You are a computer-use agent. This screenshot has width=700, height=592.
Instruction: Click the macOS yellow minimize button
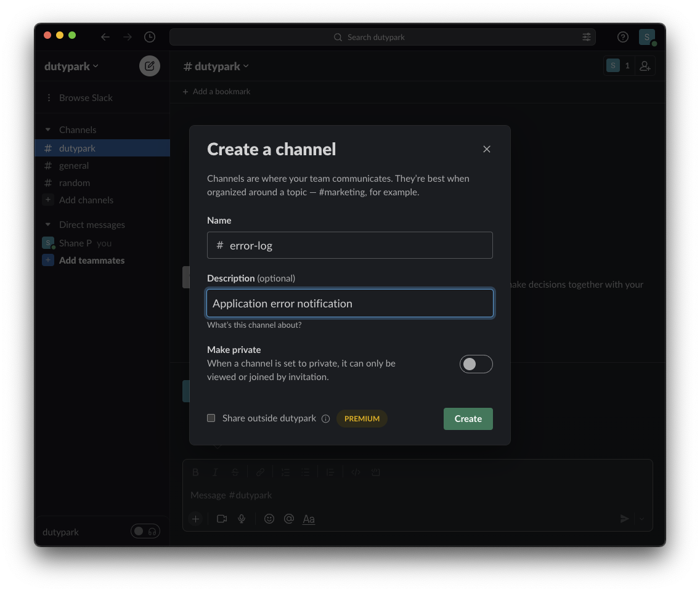[59, 35]
